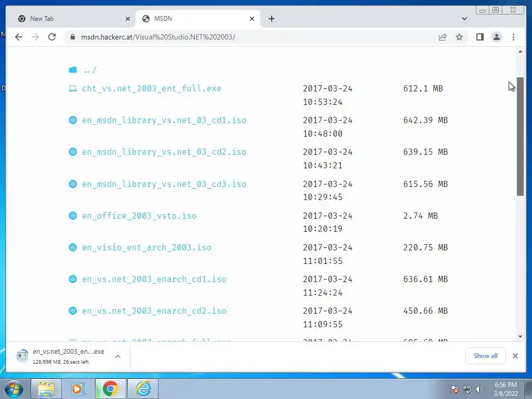The height and width of the screenshot is (399, 532).
Task: Click Show all downloads button
Action: pos(486,356)
